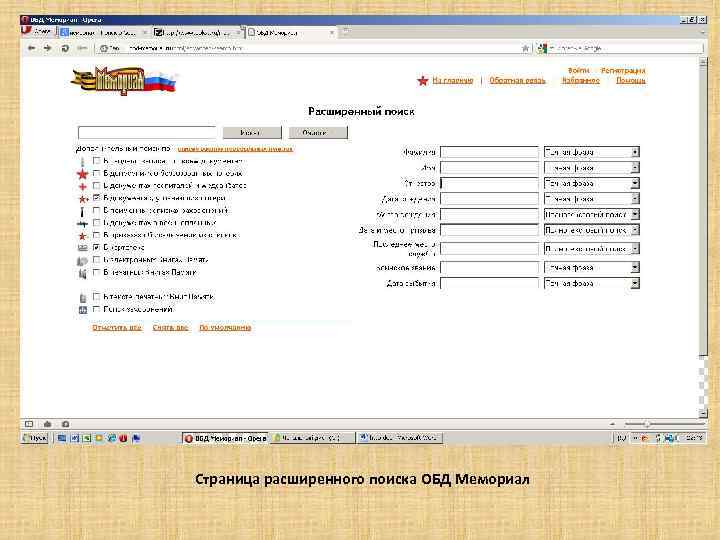Open the Windows Пуск start menu
The height and width of the screenshot is (540, 720).
tap(35, 438)
